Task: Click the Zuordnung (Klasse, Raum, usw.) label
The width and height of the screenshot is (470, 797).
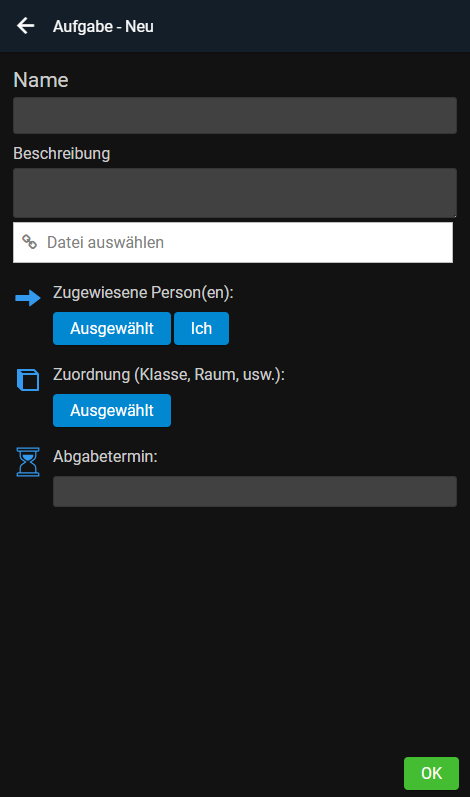Action: pyautogui.click(x=169, y=374)
